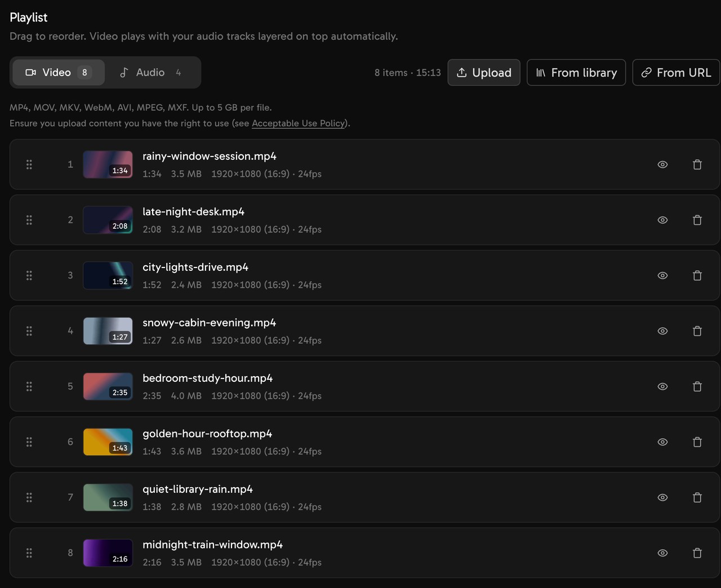Click the golden-hour-rooftop.mp4 thumbnail
721x588 pixels.
pos(108,442)
